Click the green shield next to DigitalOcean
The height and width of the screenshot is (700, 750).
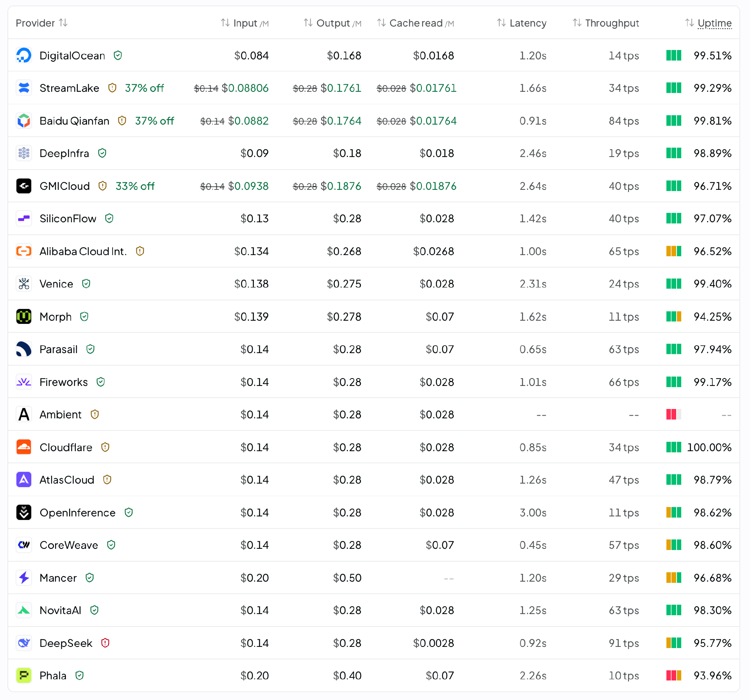[118, 55]
